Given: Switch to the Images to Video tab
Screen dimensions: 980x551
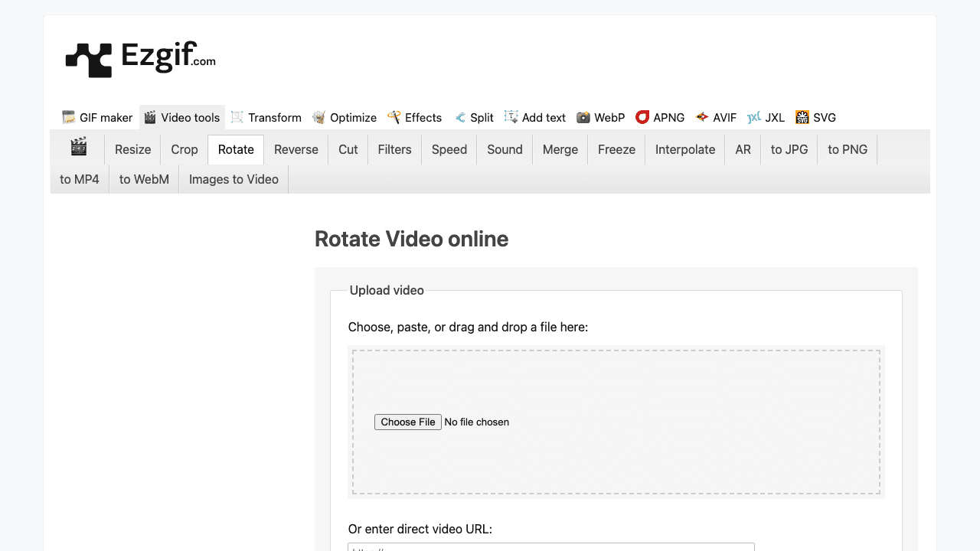Looking at the screenshot, I should 234,178.
